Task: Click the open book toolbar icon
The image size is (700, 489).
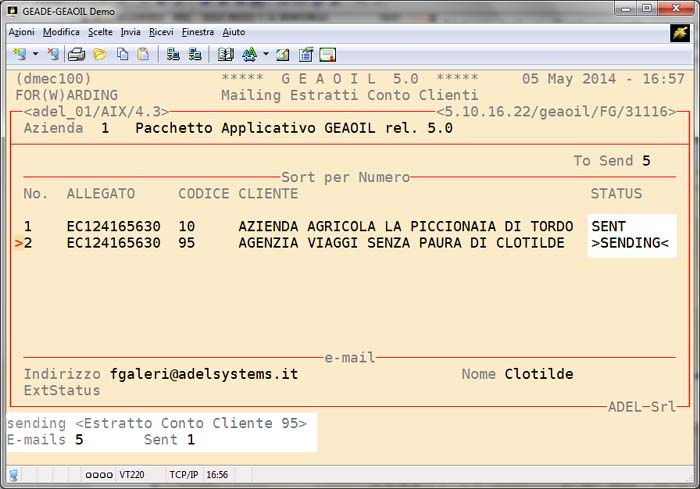Action: point(225,54)
